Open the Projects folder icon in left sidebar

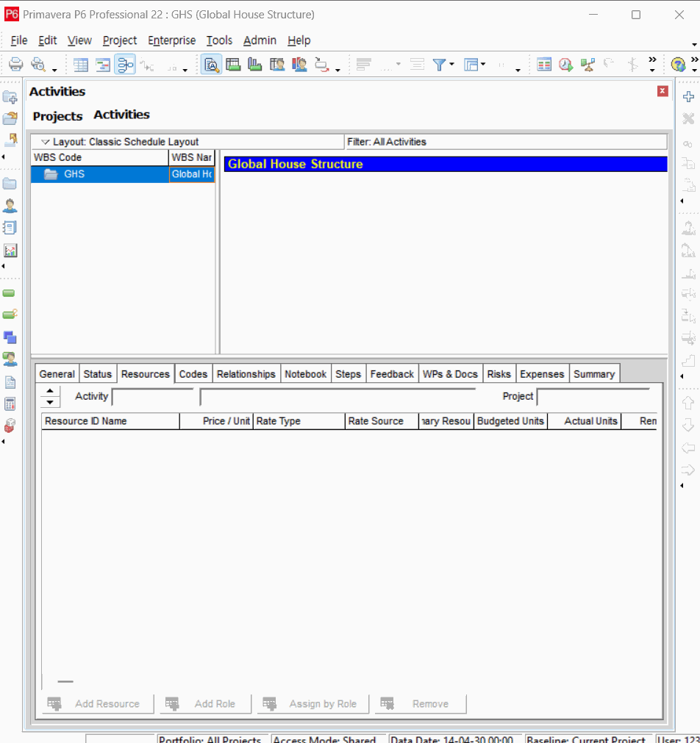10,184
